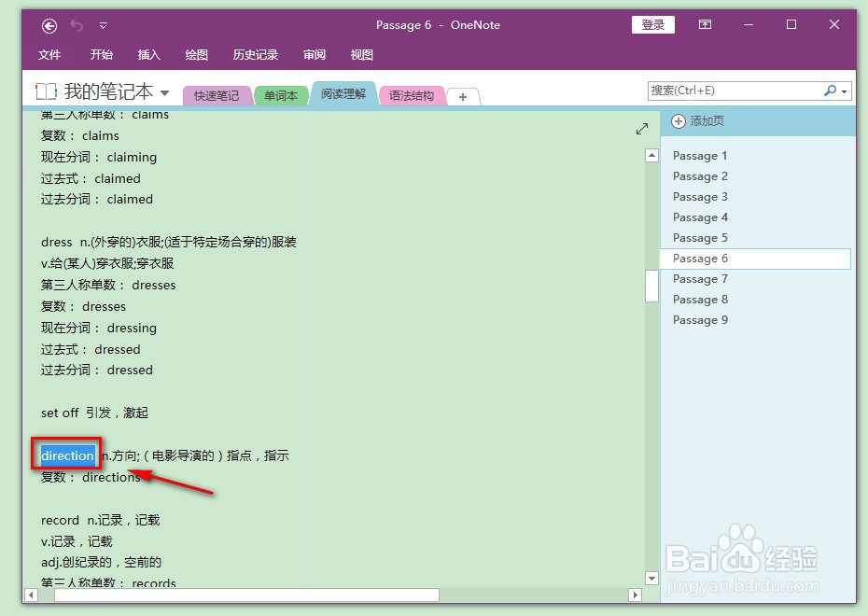Viewport: 868px width, 616px height.
Task: Switch to the 绘图 ribbon tab
Action: (x=195, y=55)
